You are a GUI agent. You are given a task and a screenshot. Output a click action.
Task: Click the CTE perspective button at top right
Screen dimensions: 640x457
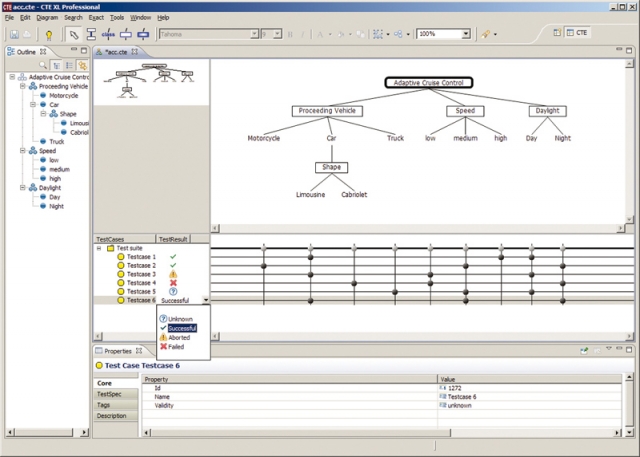click(x=577, y=33)
